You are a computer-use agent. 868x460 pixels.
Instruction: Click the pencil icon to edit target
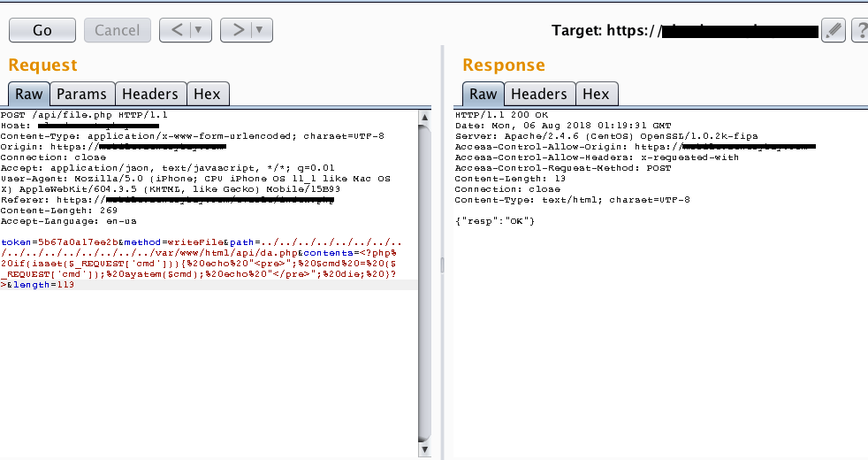833,31
